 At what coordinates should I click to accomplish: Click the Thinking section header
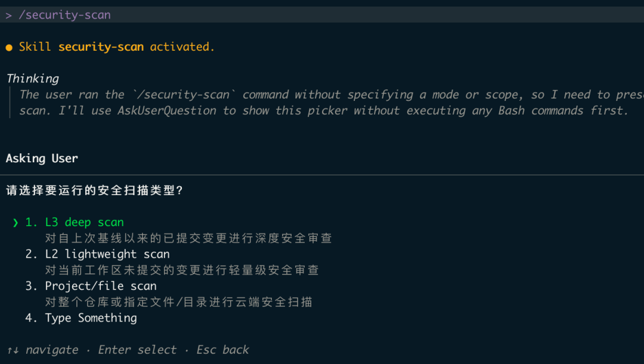pos(33,79)
